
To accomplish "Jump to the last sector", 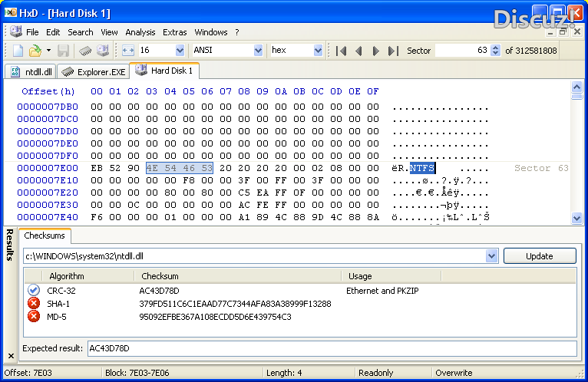I will [x=393, y=51].
